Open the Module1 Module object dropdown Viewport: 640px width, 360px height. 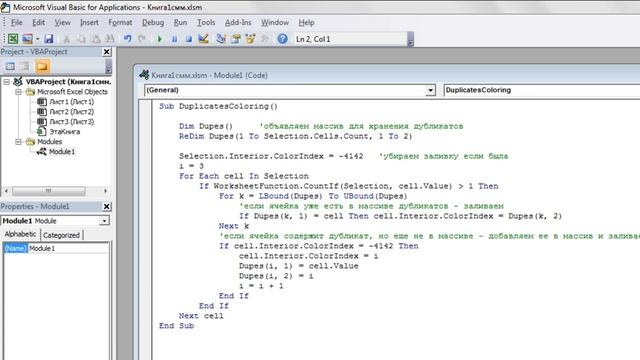coord(104,221)
